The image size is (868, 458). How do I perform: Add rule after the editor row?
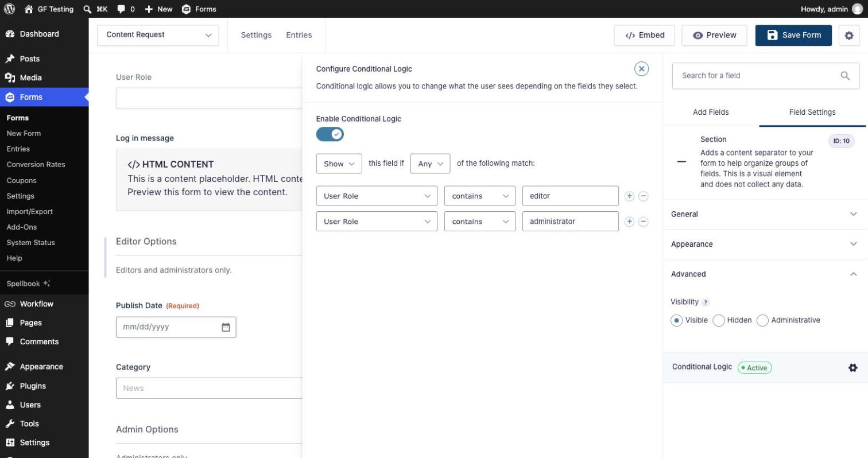[x=629, y=196]
